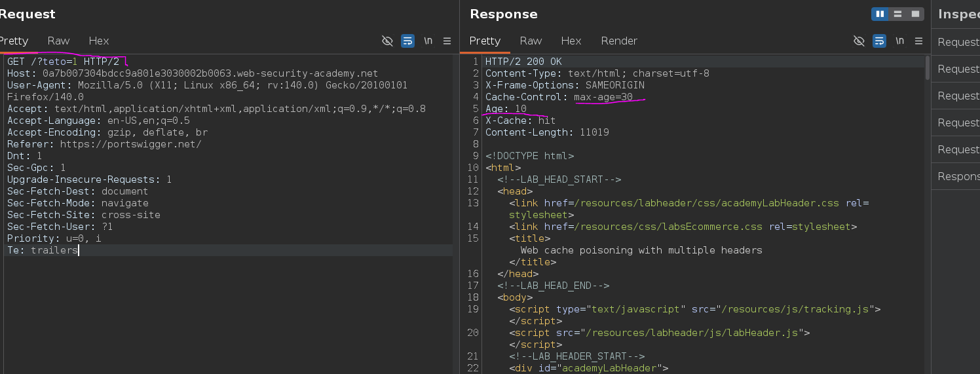980x374 pixels.
Task: Click the Web cache poisoning title text
Action: click(x=641, y=250)
